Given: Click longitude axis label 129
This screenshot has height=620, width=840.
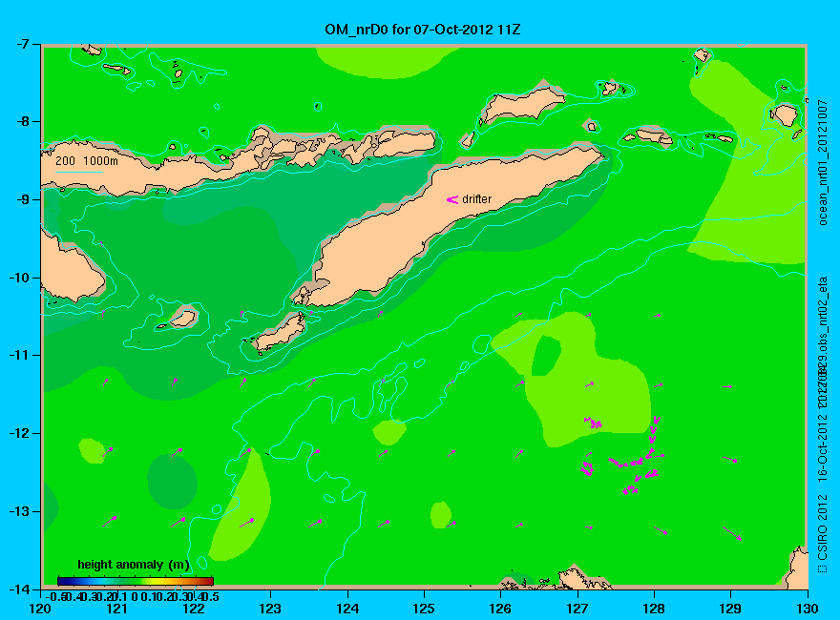Looking at the screenshot, I should tap(730, 609).
